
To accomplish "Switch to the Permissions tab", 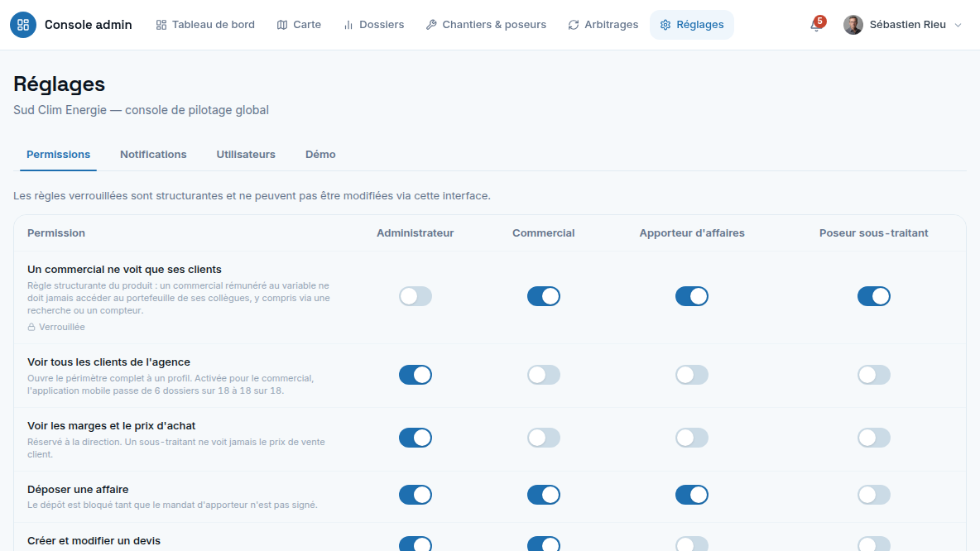I will pos(58,155).
